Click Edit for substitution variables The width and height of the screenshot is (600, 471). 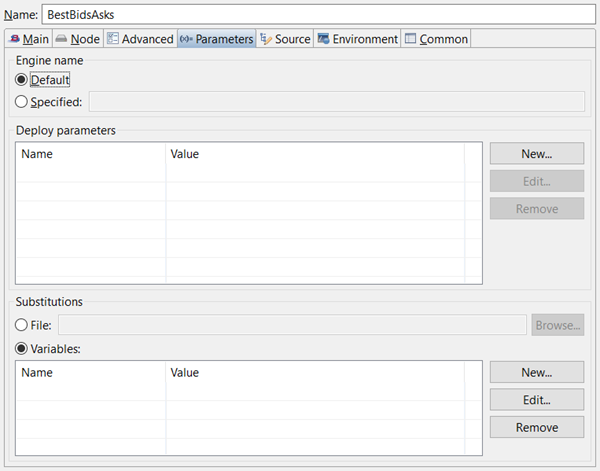[x=537, y=399]
